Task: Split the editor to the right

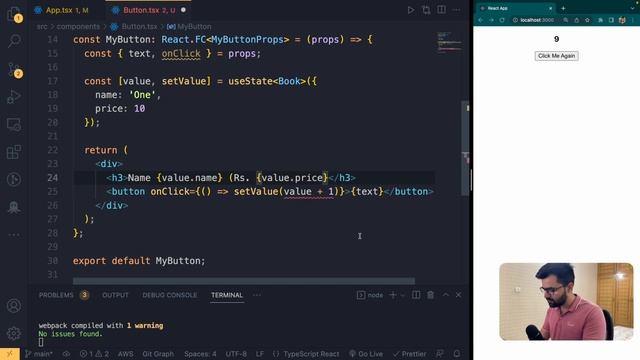Action: pos(442,10)
